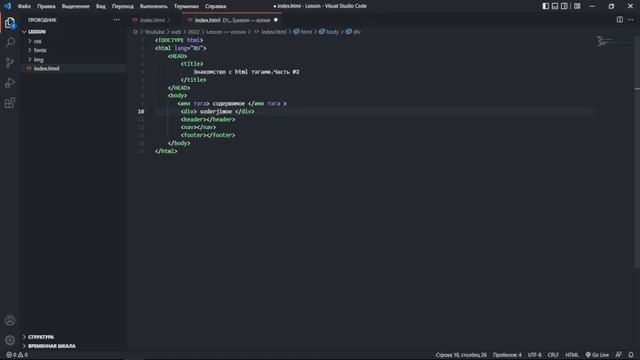
Task: Open the Вид menu
Action: [100, 6]
